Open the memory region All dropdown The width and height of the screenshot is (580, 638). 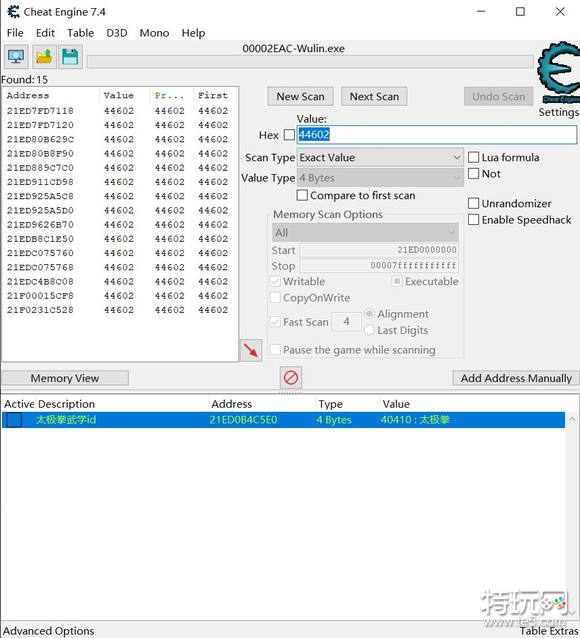click(x=365, y=233)
